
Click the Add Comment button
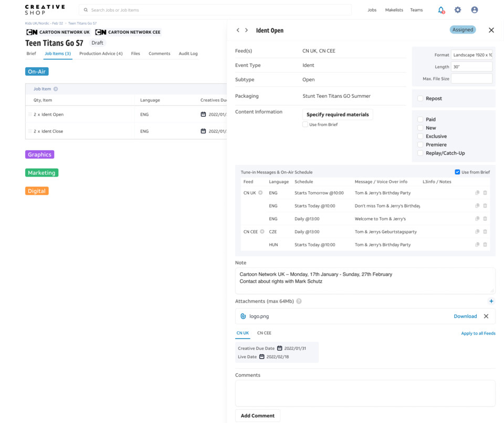pos(258,416)
